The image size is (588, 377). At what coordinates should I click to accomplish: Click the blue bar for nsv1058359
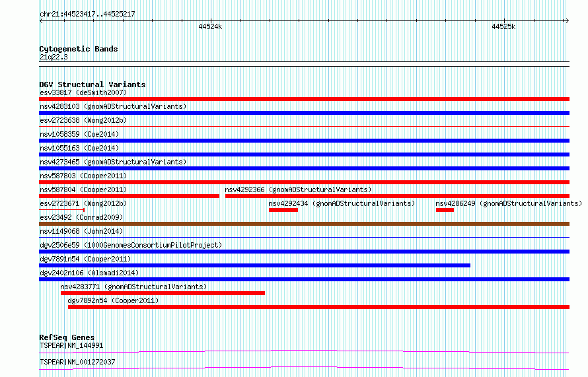[304, 141]
